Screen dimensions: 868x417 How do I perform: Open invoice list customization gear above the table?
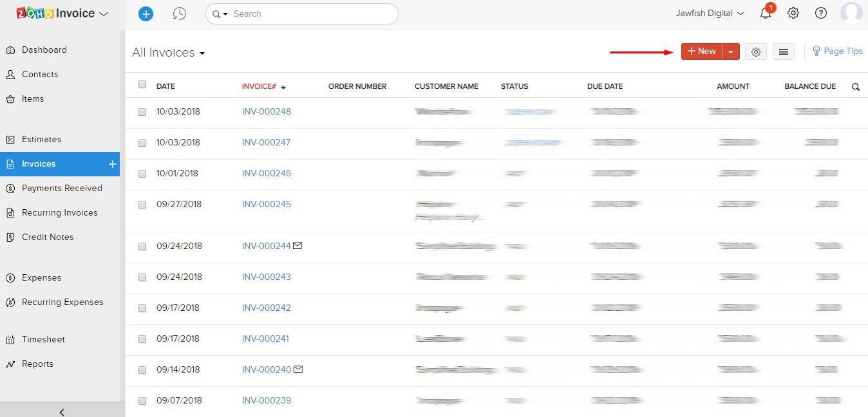[756, 51]
